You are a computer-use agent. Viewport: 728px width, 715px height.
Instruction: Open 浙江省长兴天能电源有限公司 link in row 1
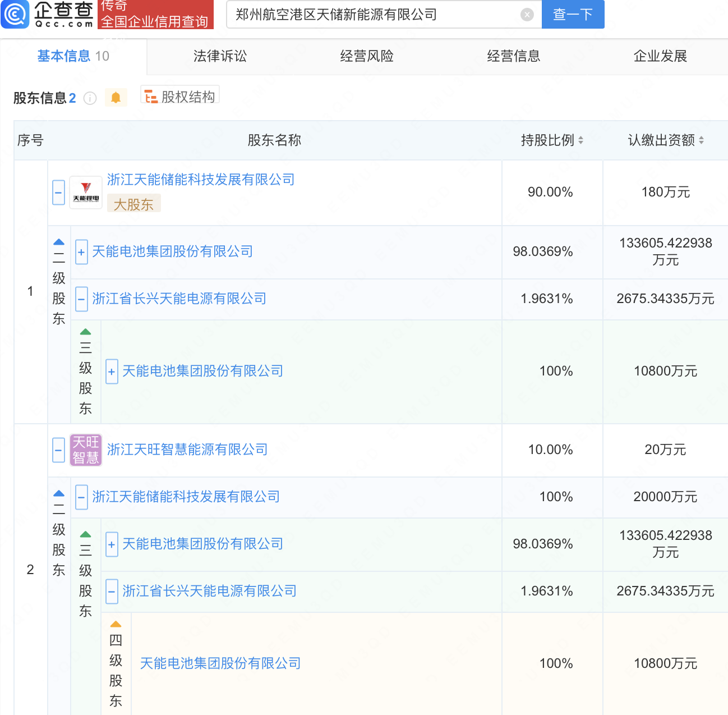coord(179,299)
